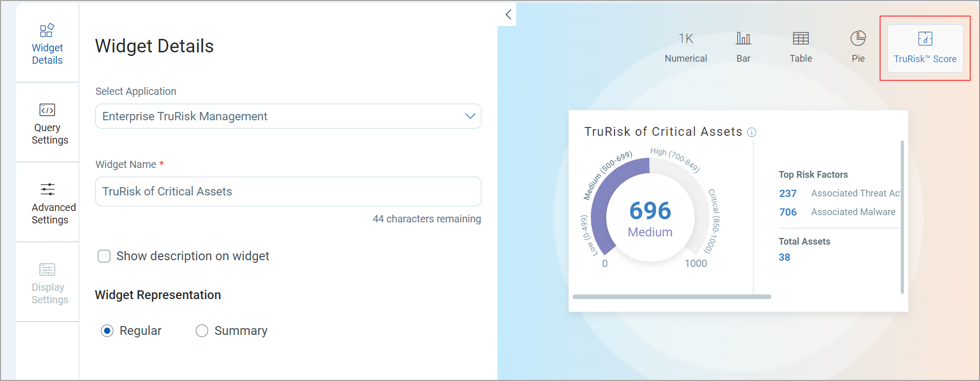
Task: Open Query Settings via its sidebar icon
Action: tap(47, 123)
